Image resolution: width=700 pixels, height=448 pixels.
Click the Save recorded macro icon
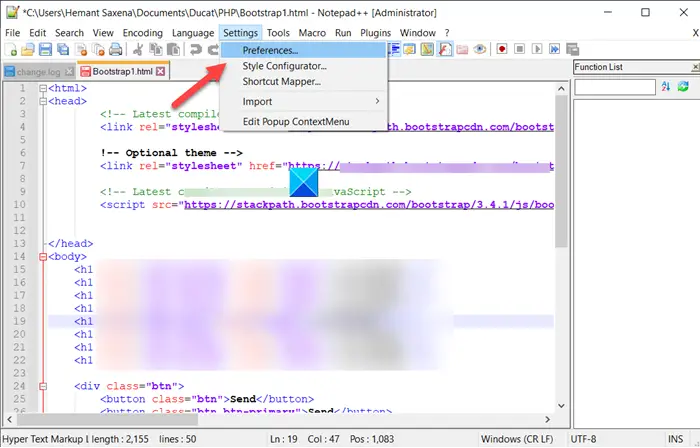pyautogui.click(x=572, y=49)
